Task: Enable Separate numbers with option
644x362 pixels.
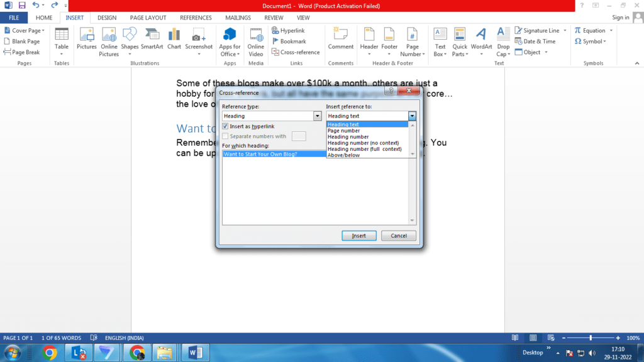Action: 225,136
